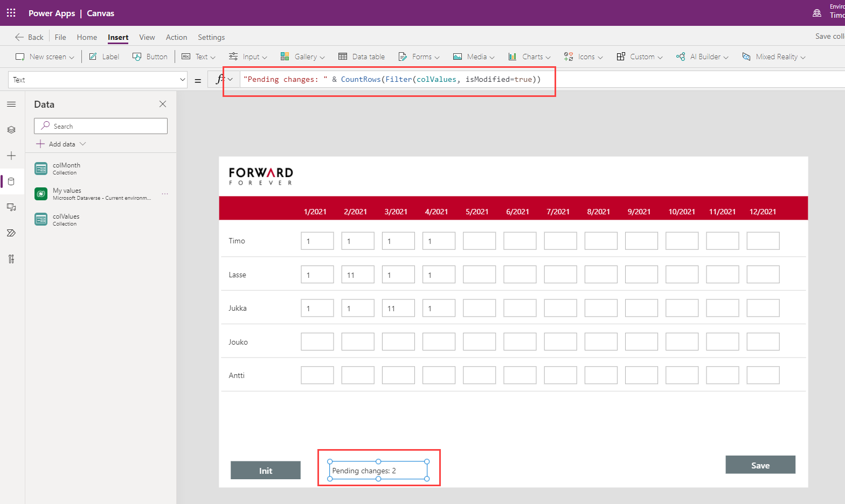
Task: Expand the hamburger menu in left rail
Action: pyautogui.click(x=11, y=104)
